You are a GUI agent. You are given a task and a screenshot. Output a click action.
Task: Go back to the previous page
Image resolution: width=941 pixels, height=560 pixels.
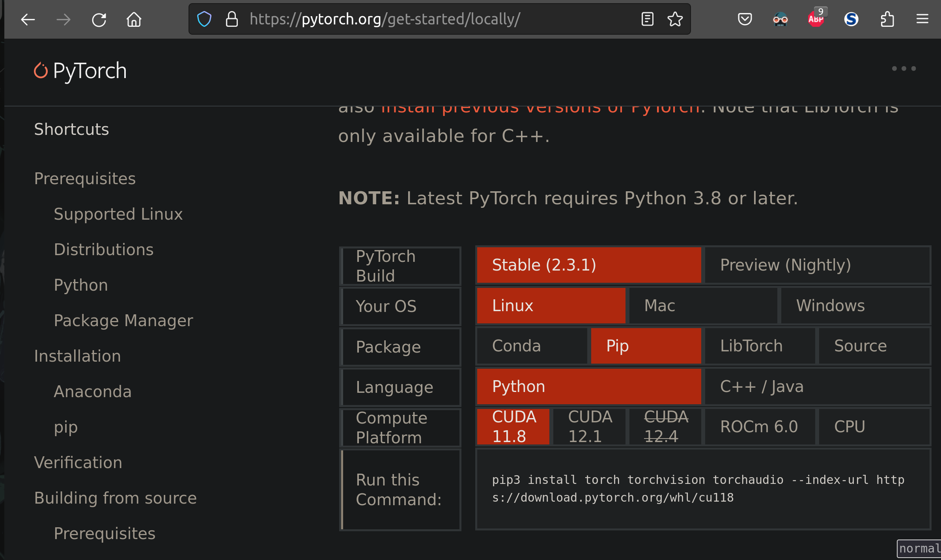coord(28,19)
